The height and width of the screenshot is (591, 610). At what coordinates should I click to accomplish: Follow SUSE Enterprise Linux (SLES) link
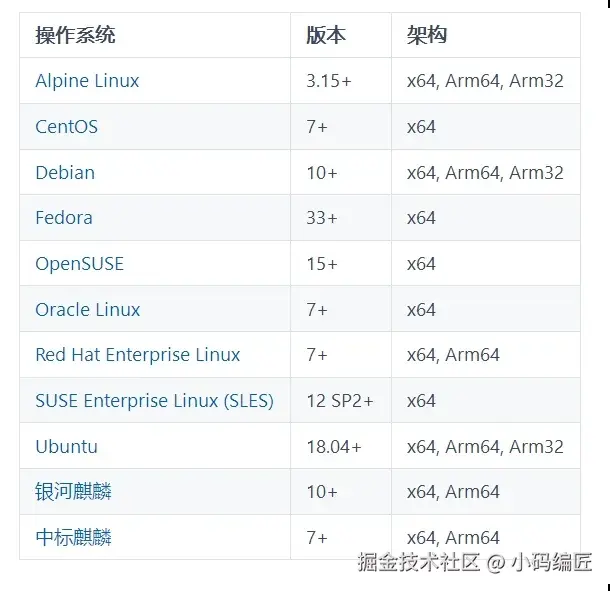click(154, 401)
